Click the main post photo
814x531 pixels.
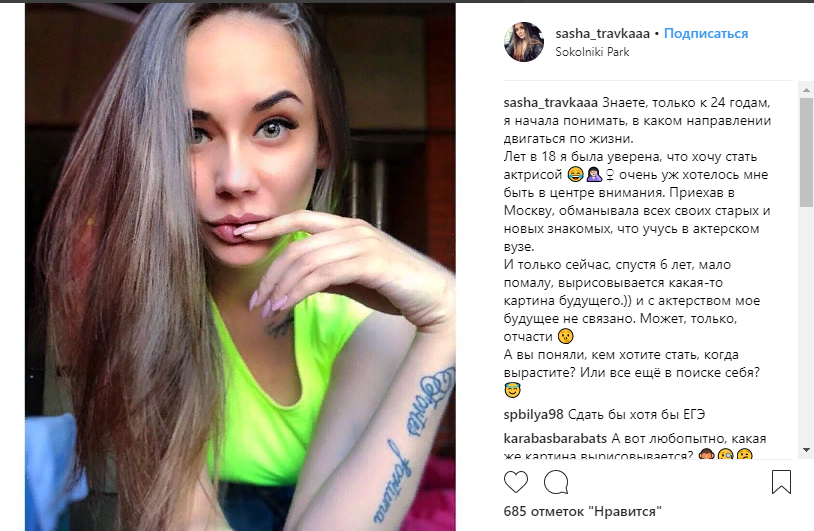(240, 267)
